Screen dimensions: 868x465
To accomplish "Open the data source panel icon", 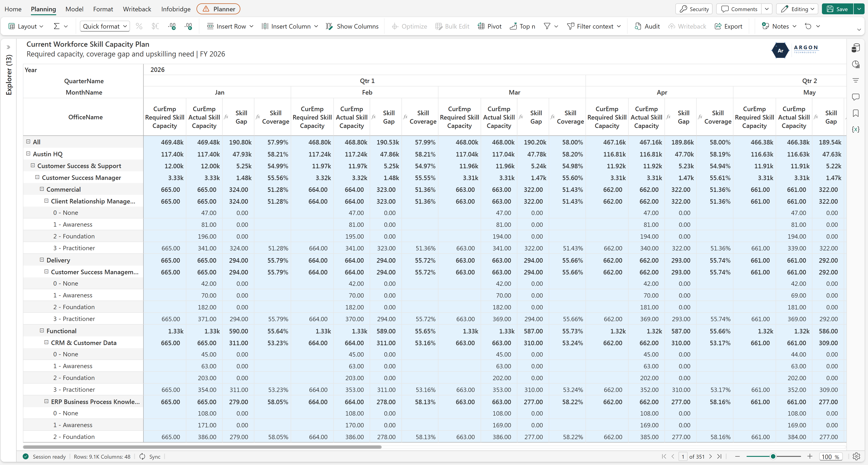I will click(856, 48).
